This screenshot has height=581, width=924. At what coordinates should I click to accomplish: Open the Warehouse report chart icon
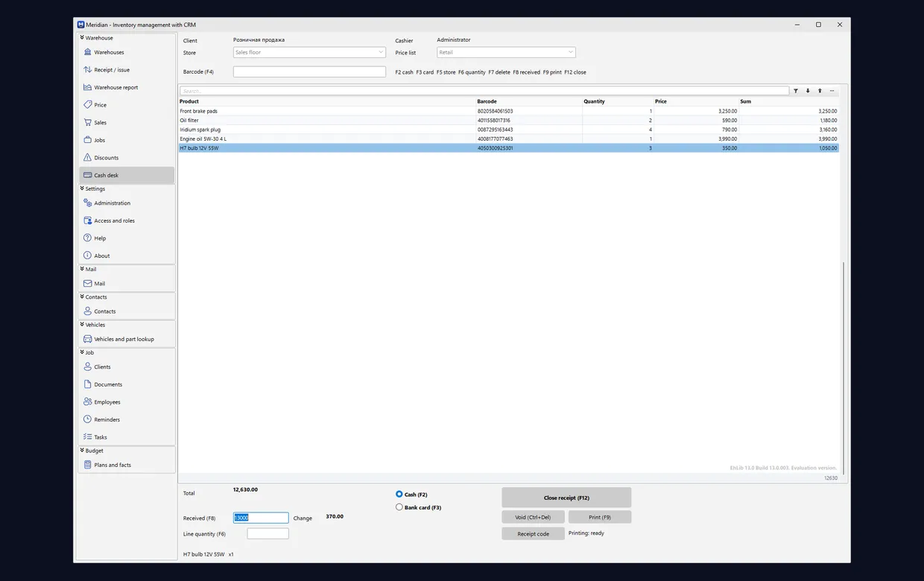[88, 87]
